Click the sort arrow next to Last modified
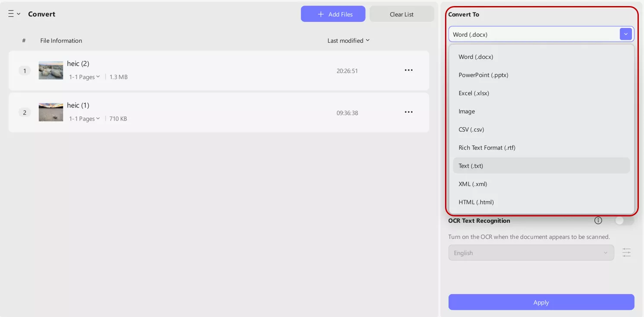 tap(367, 40)
